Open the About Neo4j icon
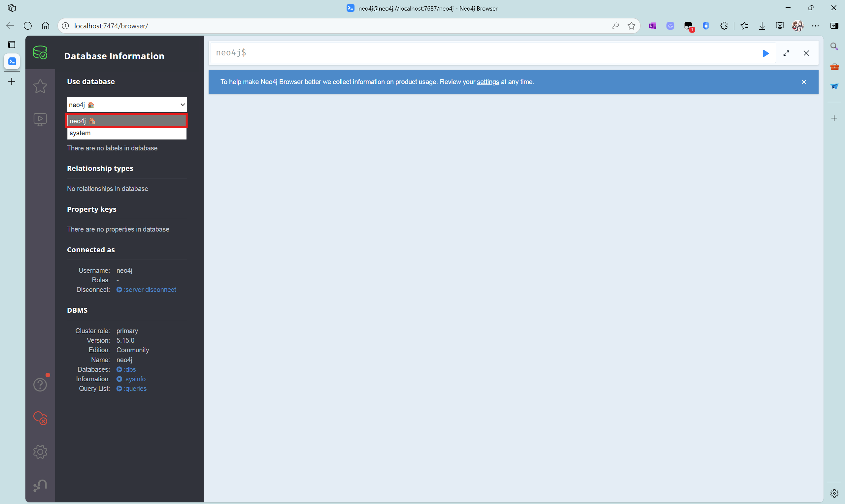This screenshot has width=845, height=504. point(40,485)
